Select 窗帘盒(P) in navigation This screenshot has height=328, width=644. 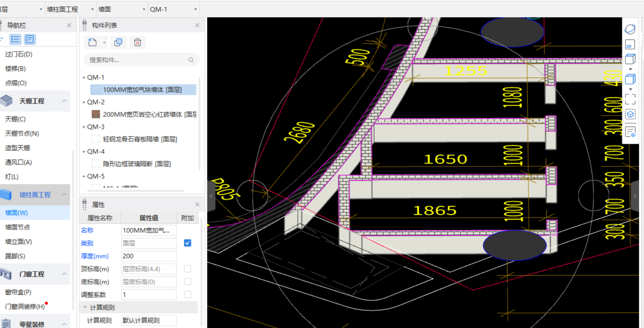point(18,292)
